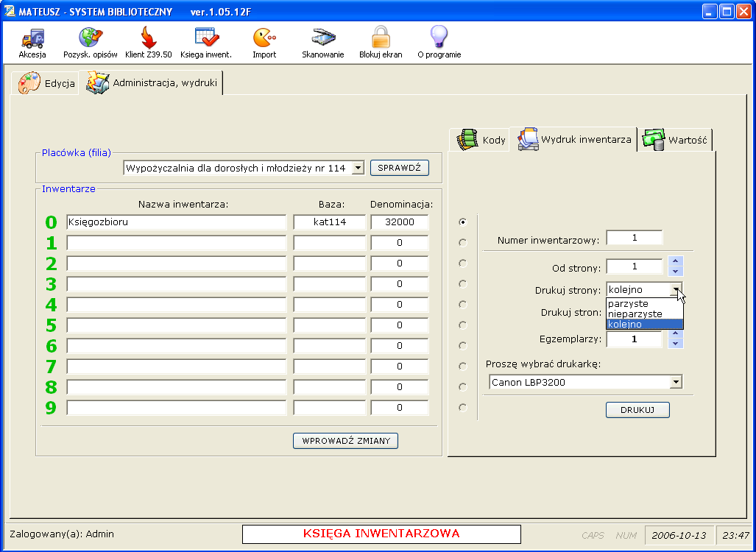Screen dimensions: 756x552
Task: Click the Blokuj ekran padlock icon
Action: coord(381,38)
